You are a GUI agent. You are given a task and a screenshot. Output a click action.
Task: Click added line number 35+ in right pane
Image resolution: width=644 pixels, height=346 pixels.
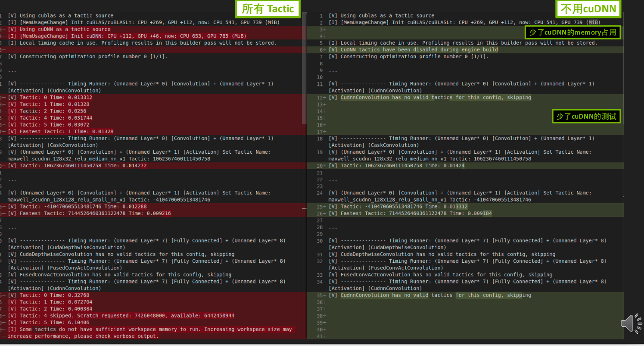point(322,295)
